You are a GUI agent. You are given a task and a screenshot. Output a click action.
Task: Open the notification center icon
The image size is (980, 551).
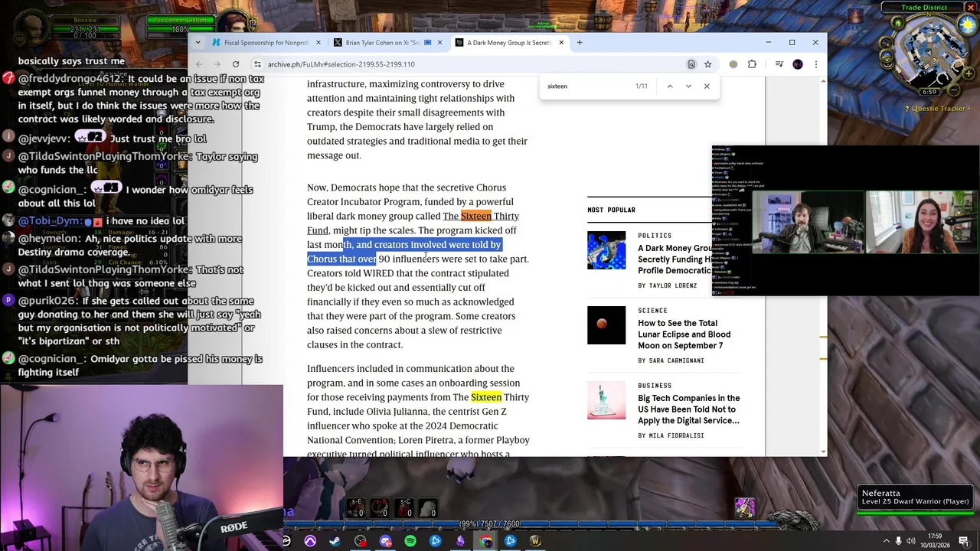point(964,541)
